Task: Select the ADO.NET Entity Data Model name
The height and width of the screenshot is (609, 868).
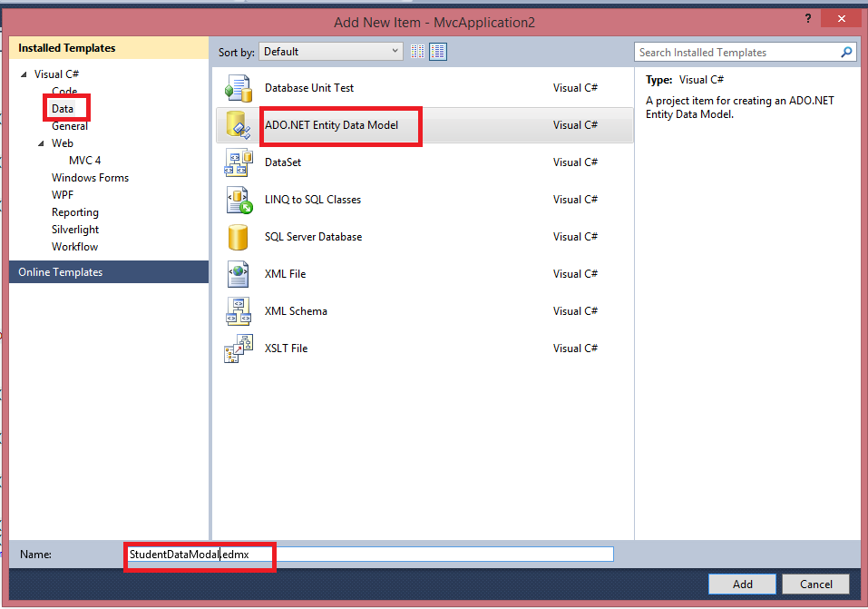Action: (x=331, y=124)
